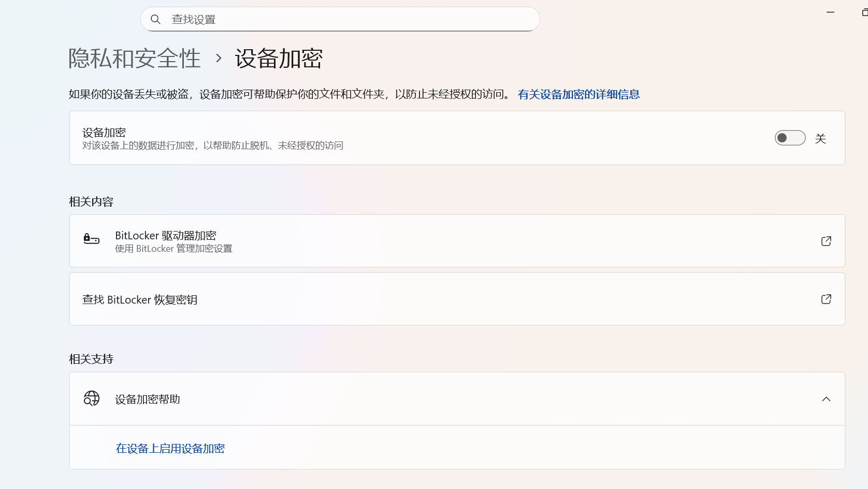Open 查找 BitLocker 恢复密钥 entry
Screen dimensions: 868x489
tap(140, 300)
